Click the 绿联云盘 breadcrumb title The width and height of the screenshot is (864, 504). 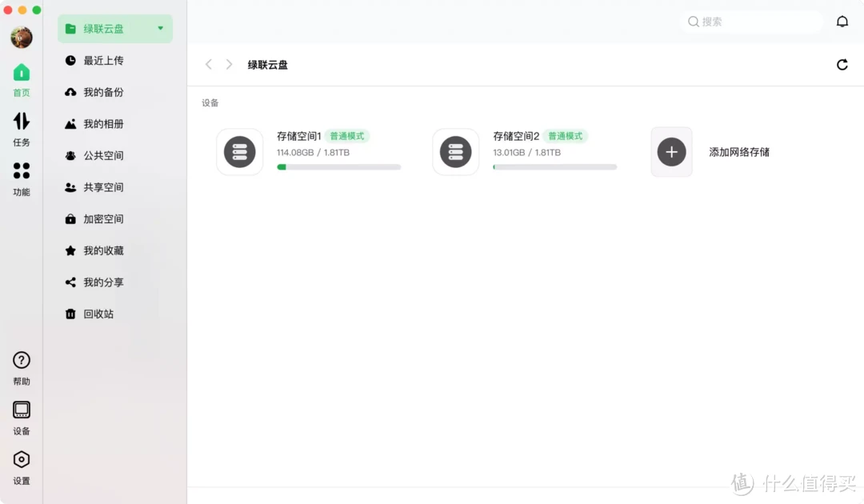pyautogui.click(x=268, y=65)
